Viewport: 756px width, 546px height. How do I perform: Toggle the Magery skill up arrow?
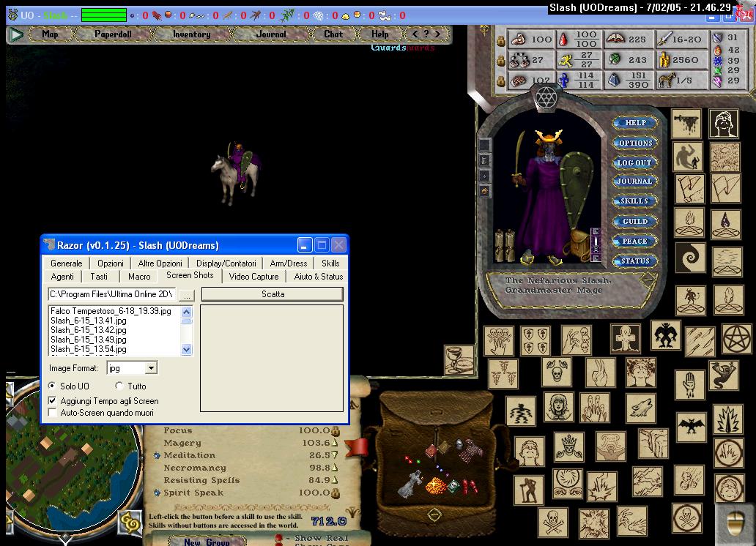pos(336,444)
